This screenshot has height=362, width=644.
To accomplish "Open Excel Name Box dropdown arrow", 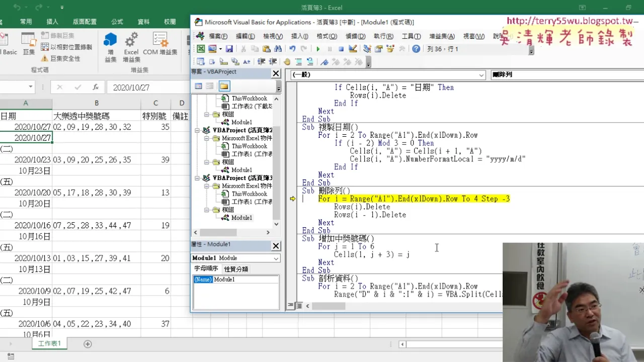I will (x=30, y=87).
